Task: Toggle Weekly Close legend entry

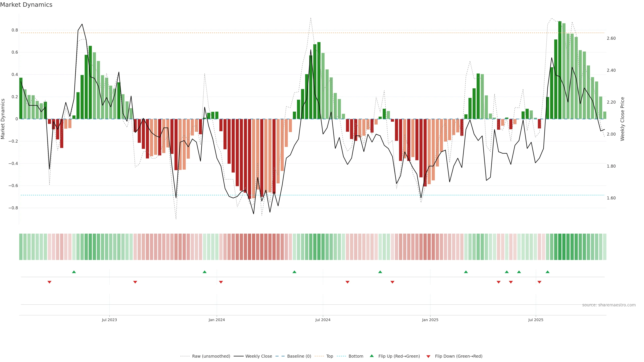Action: pyautogui.click(x=258, y=356)
